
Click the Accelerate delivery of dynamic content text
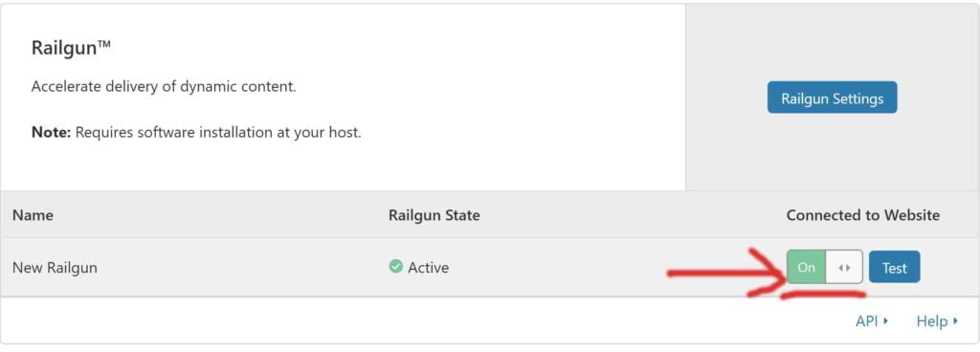pos(164,87)
